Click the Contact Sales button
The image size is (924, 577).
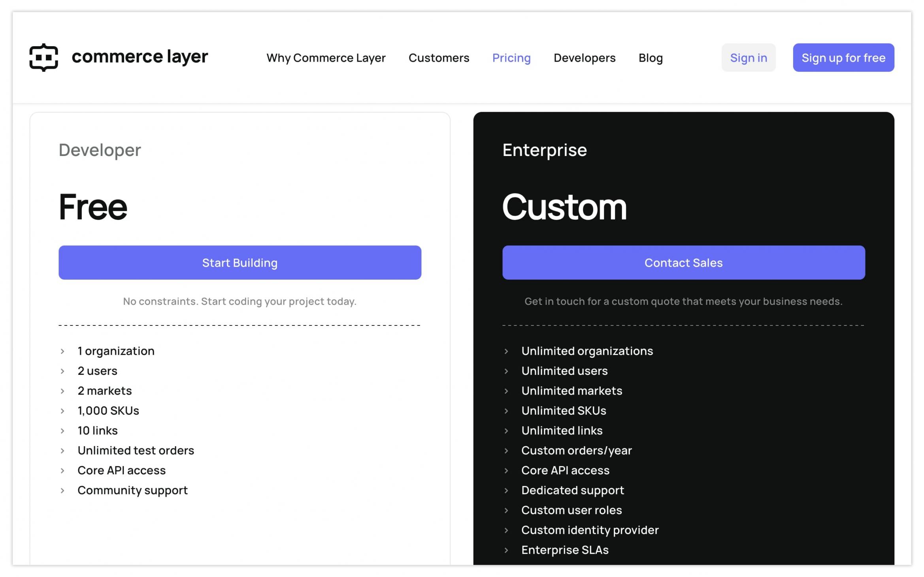(x=684, y=263)
